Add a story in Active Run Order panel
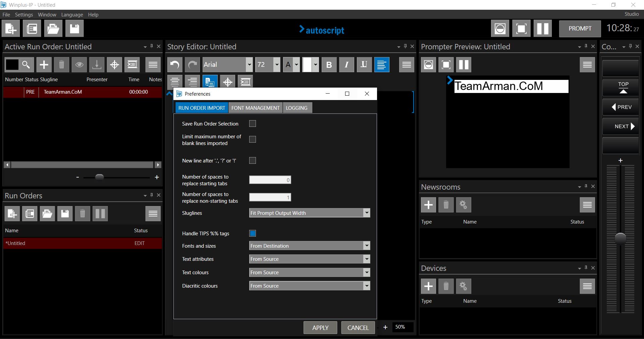 click(44, 64)
